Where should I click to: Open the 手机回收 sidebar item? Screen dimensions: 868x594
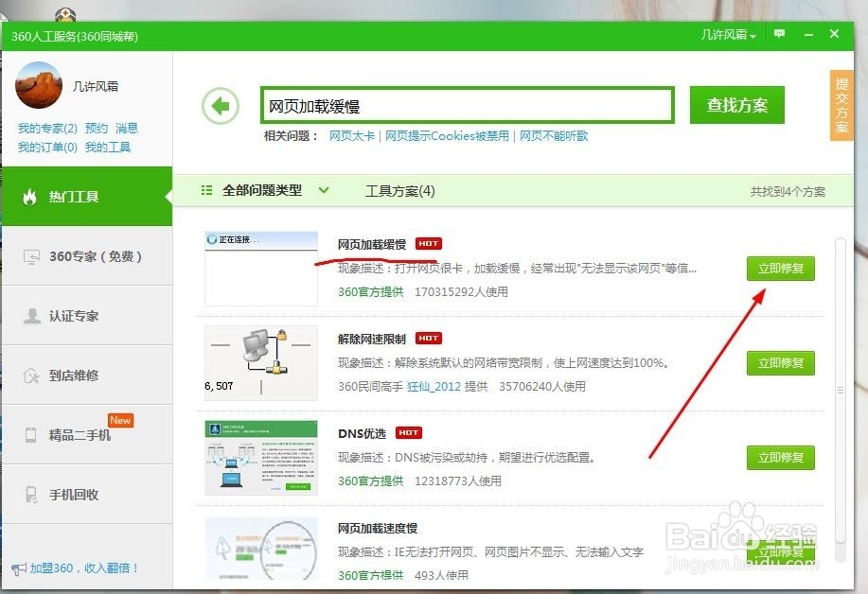(x=87, y=495)
